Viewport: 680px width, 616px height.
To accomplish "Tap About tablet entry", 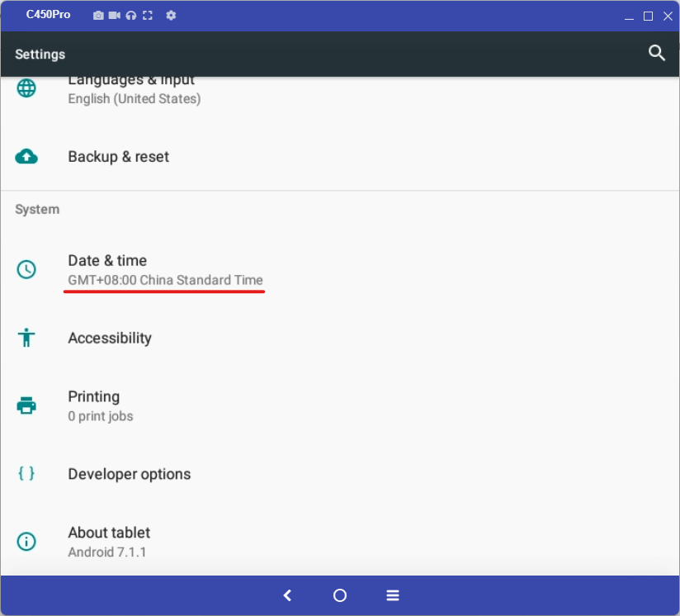I will click(x=108, y=542).
